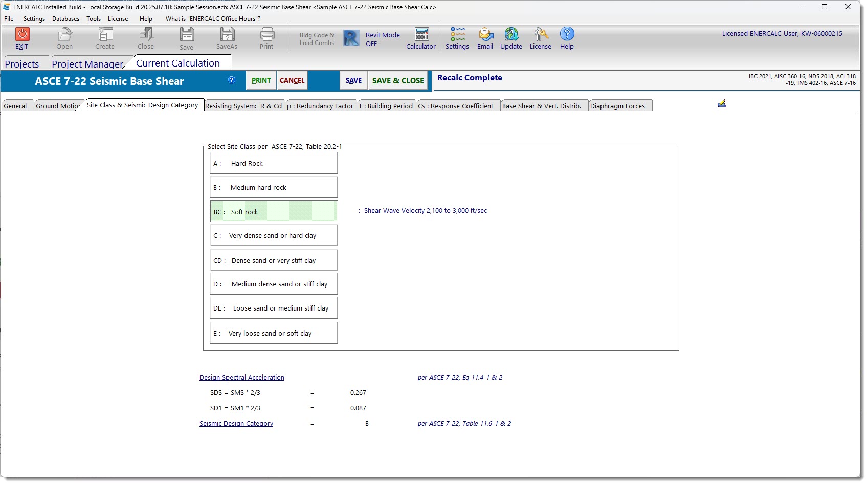Click the Help question mark toolbar icon

click(x=567, y=34)
